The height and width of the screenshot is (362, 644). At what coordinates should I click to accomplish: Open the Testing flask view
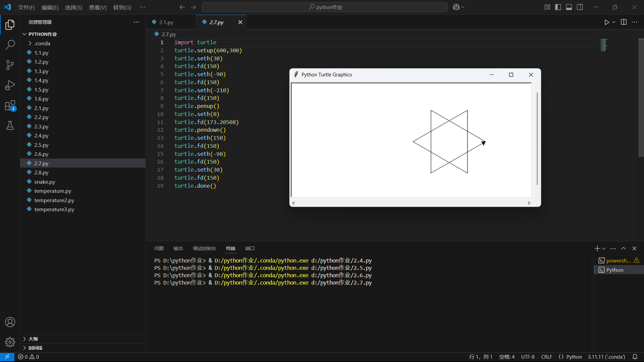click(10, 126)
